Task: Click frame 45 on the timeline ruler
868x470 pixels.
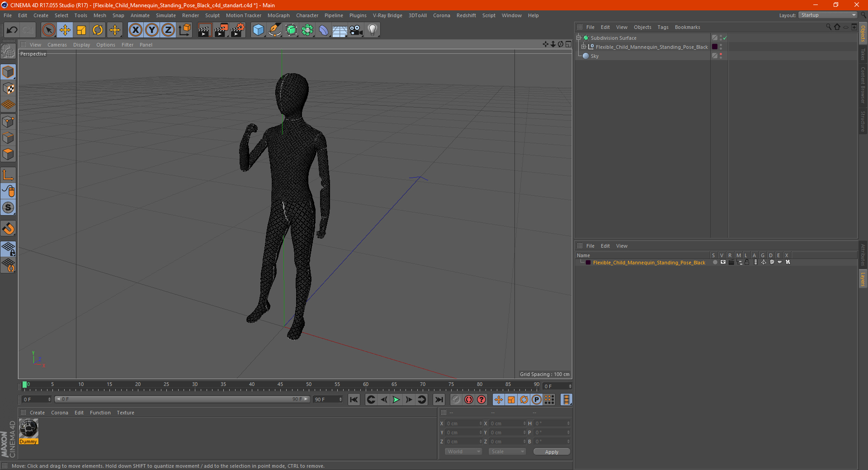Action: pyautogui.click(x=280, y=385)
